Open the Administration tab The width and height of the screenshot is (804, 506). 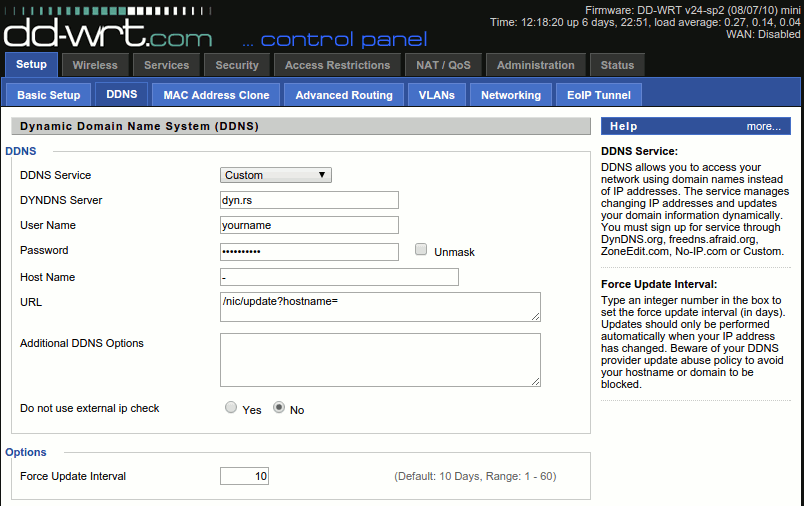[535, 65]
